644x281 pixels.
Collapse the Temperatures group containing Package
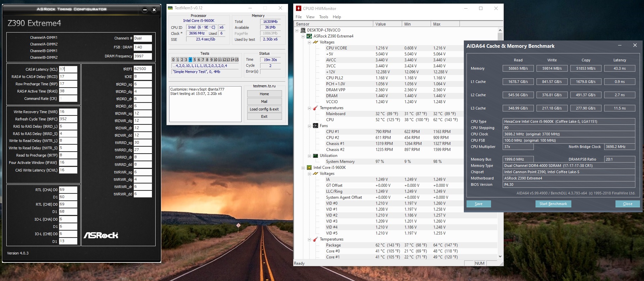pyautogui.click(x=309, y=239)
